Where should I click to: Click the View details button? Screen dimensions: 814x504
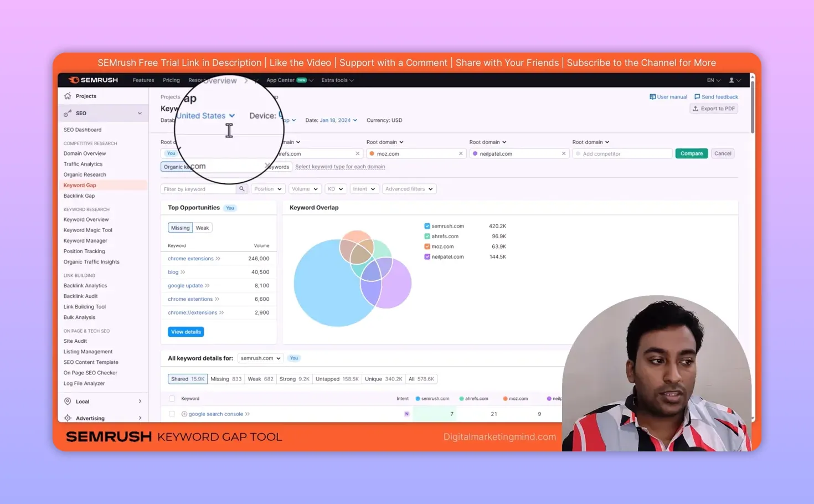point(186,332)
